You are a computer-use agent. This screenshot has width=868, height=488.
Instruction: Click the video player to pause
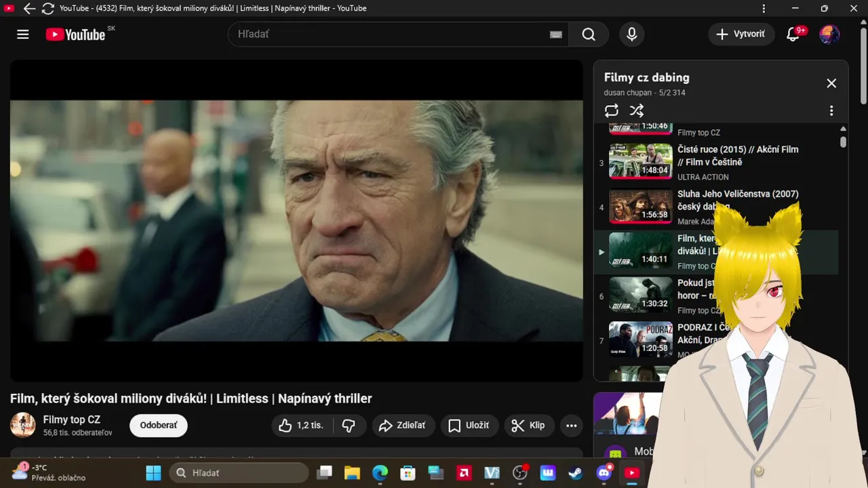(x=296, y=220)
